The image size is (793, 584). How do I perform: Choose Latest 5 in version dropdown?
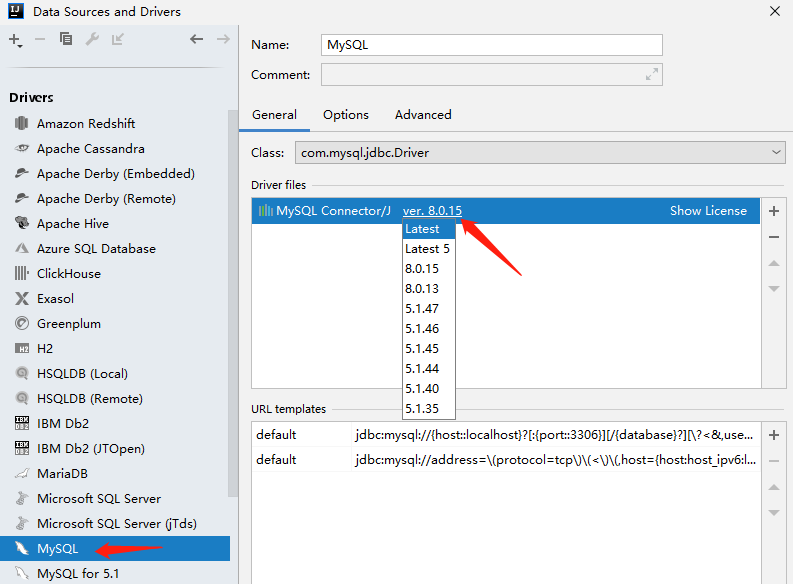[429, 249]
